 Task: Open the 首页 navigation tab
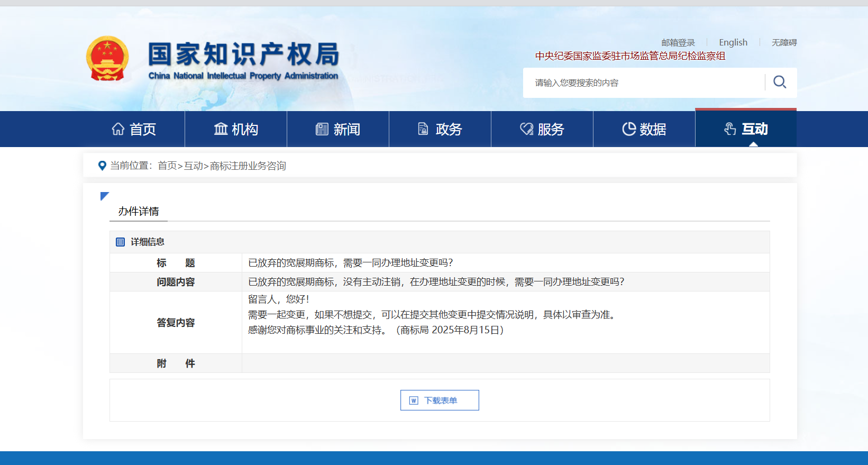tap(134, 129)
